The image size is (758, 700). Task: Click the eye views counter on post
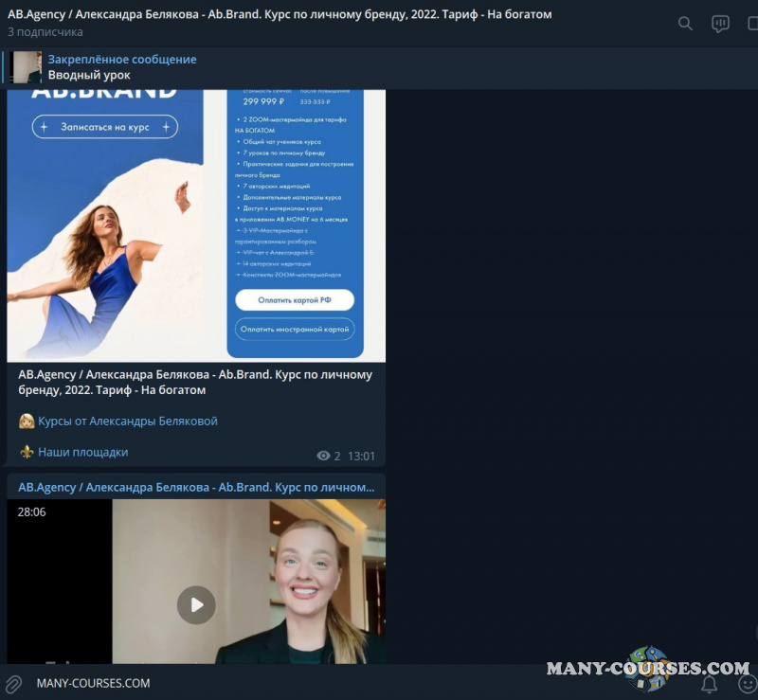(328, 456)
